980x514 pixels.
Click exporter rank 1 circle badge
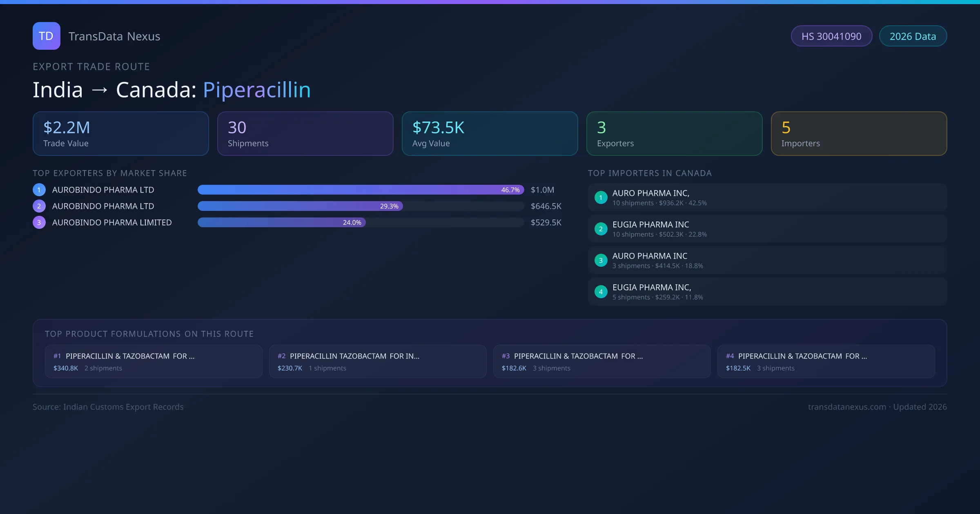(39, 190)
